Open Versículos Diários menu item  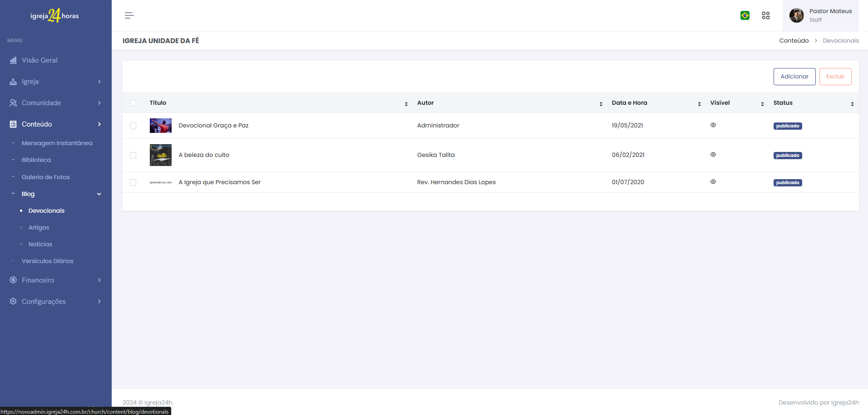click(48, 261)
